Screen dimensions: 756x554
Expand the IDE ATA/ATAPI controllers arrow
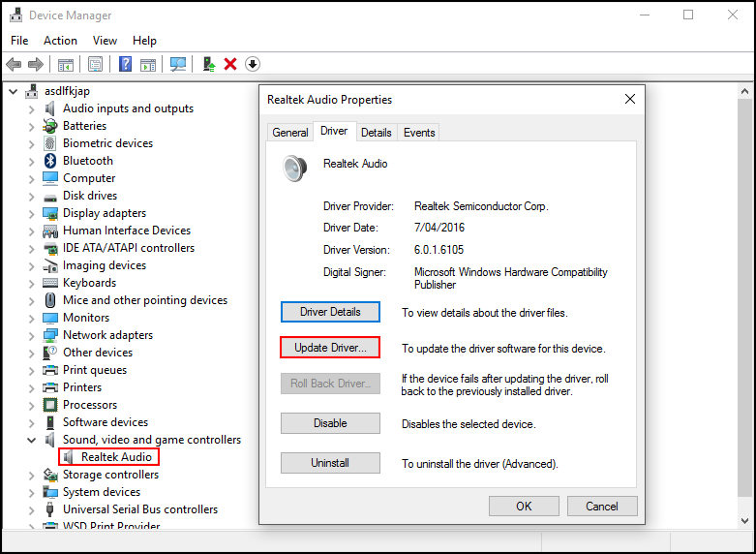[31, 249]
